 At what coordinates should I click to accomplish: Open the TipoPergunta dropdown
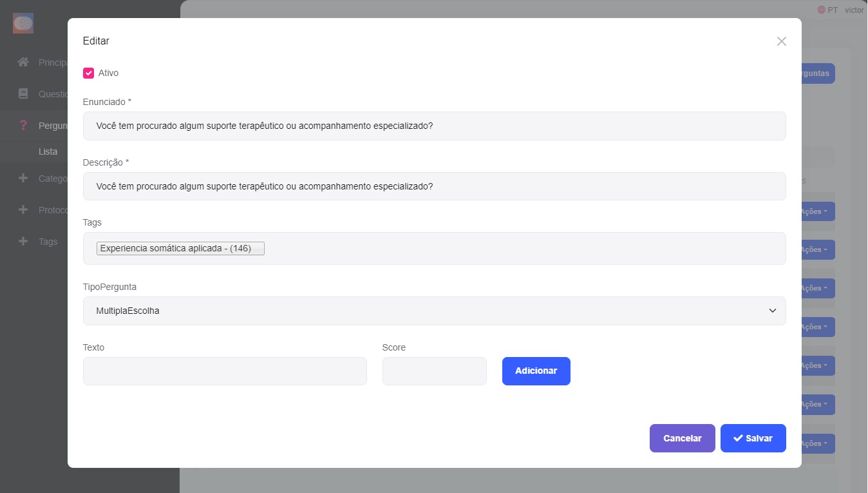click(434, 311)
